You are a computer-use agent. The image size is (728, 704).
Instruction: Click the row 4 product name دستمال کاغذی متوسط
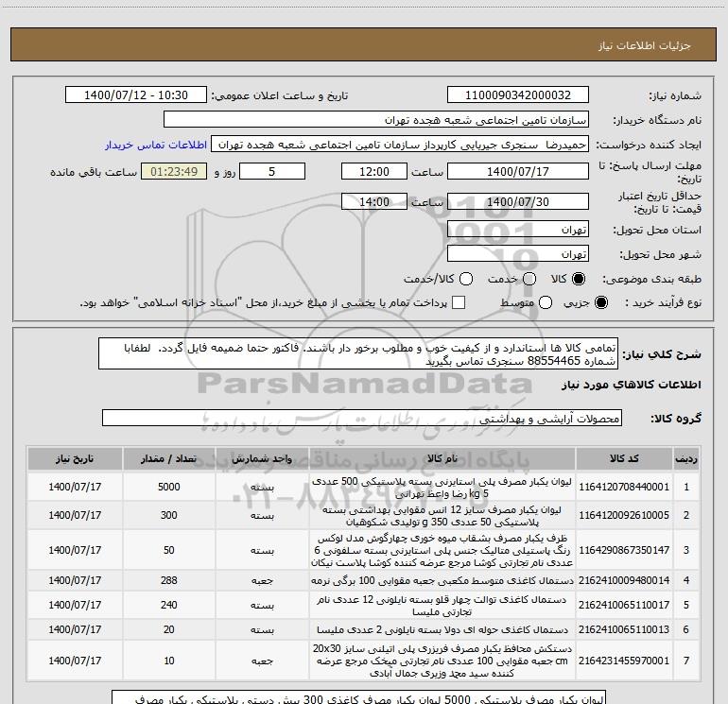pos(442,580)
